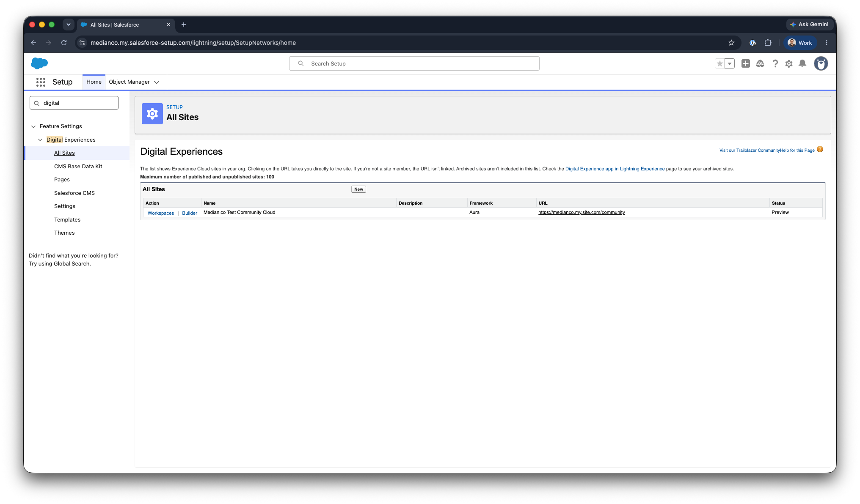
Task: Open Salesforce CMS in the sidebar
Action: 74,193
